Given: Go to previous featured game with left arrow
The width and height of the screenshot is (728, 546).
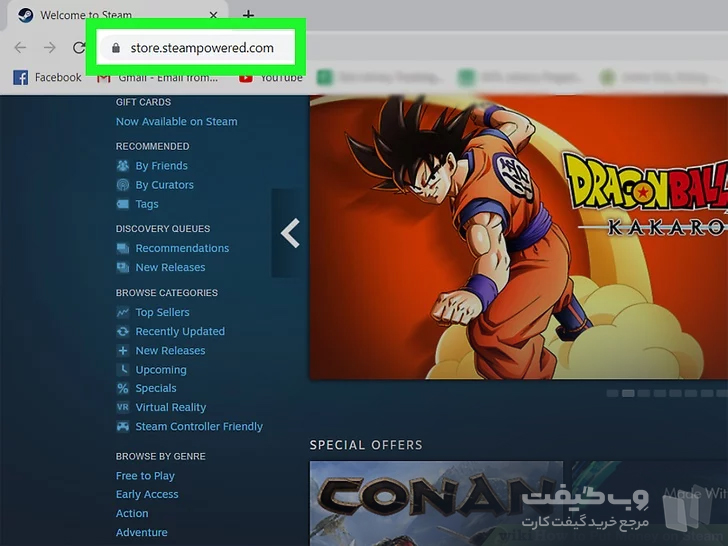Looking at the screenshot, I should click(290, 233).
